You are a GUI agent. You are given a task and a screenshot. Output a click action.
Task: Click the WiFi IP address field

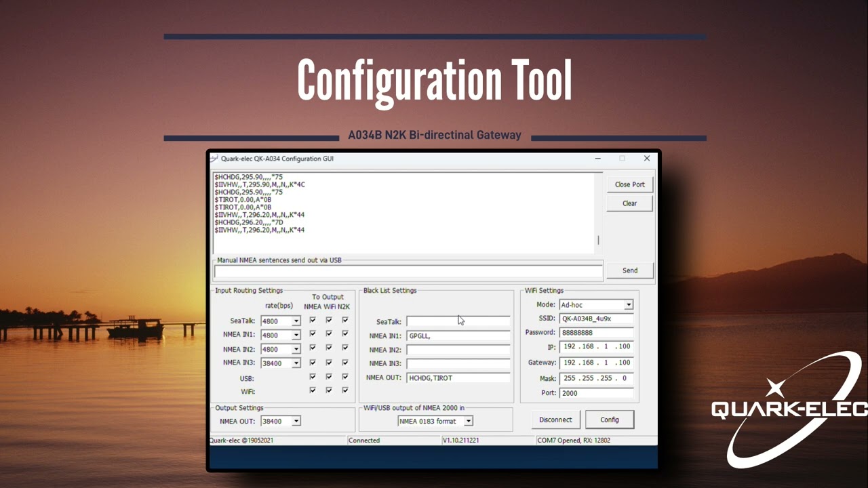tap(597, 346)
